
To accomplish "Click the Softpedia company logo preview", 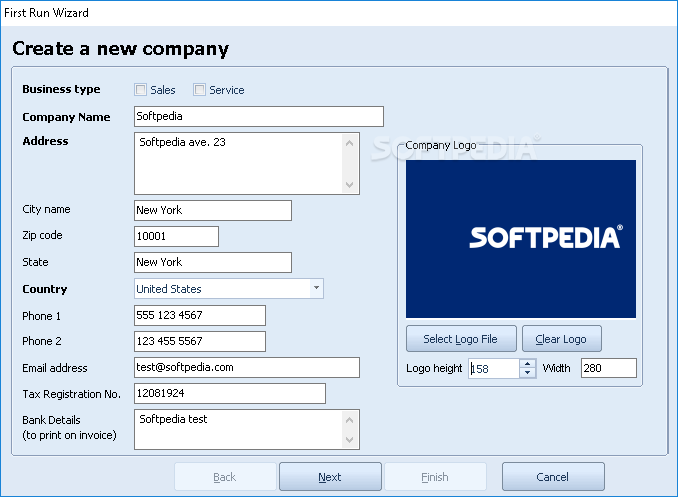I will pyautogui.click(x=521, y=239).
